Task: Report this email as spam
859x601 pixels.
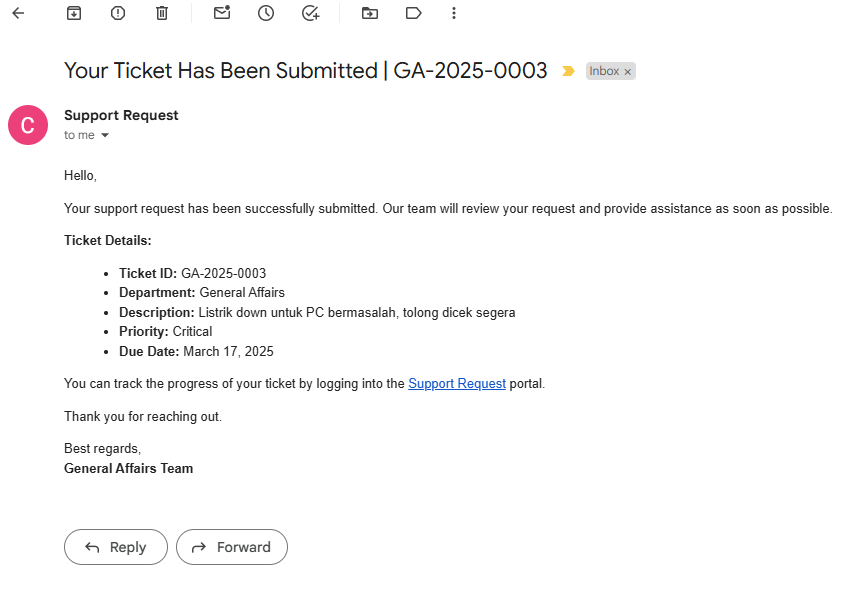Action: coord(118,13)
